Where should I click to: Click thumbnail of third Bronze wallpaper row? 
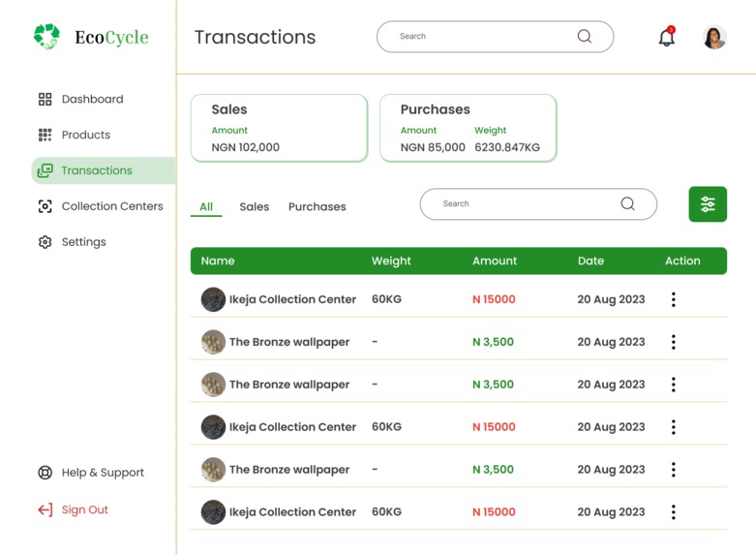coord(213,470)
